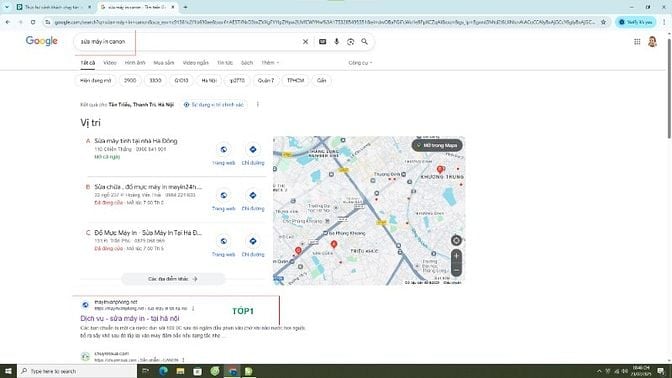Open the Google apps grid
The width and height of the screenshot is (672, 378).
click(x=637, y=42)
